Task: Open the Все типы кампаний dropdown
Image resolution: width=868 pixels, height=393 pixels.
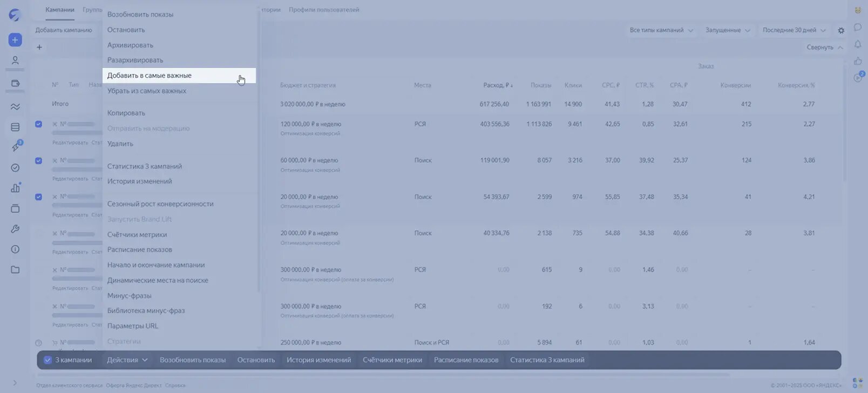Action: pyautogui.click(x=661, y=30)
